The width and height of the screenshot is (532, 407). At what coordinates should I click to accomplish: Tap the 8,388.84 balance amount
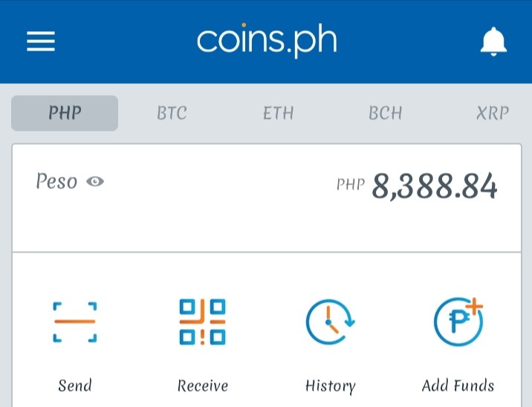click(x=435, y=186)
